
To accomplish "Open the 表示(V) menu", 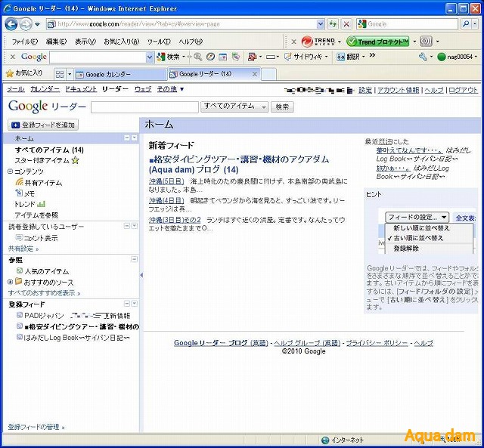I will click(85, 42).
